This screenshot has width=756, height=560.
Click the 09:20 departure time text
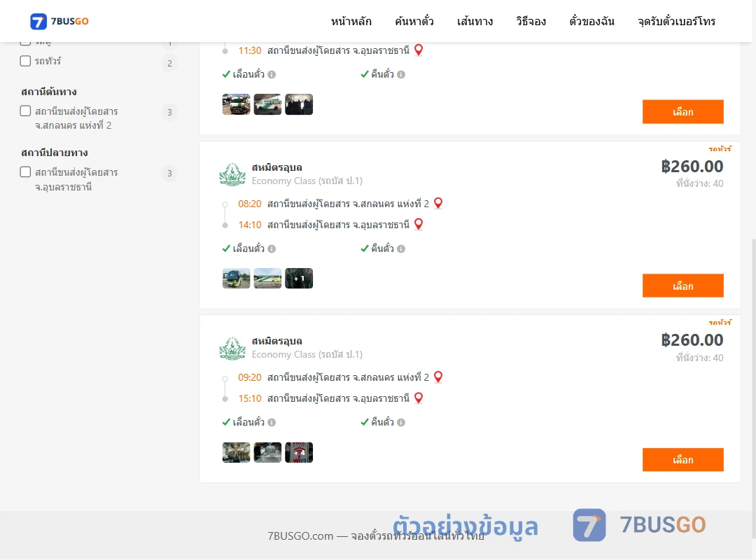pyautogui.click(x=250, y=377)
